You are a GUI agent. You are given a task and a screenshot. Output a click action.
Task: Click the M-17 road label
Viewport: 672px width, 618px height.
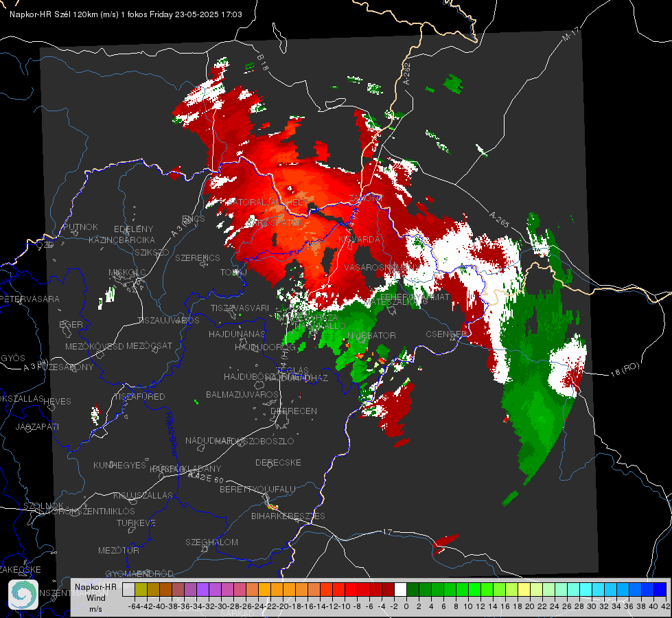click(x=571, y=34)
